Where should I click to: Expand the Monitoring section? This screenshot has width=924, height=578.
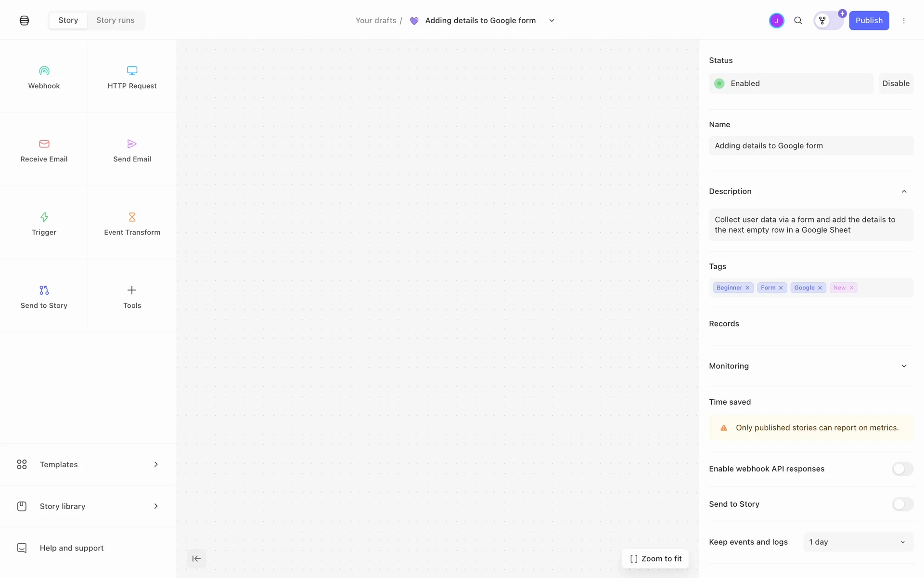[x=904, y=366]
